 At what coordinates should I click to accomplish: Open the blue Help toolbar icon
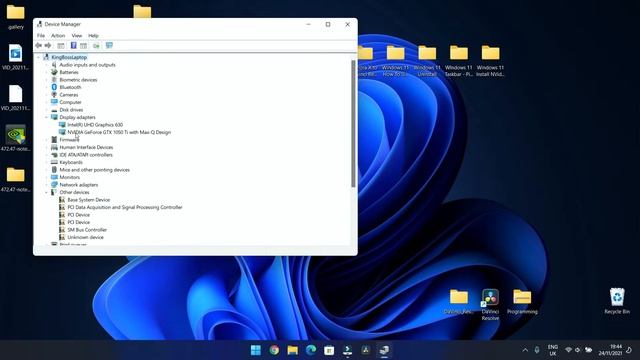73,45
